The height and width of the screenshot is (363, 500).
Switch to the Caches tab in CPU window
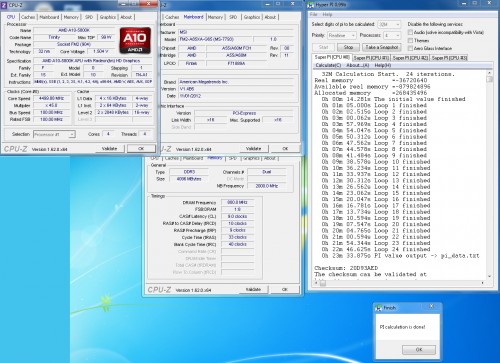[28, 17]
